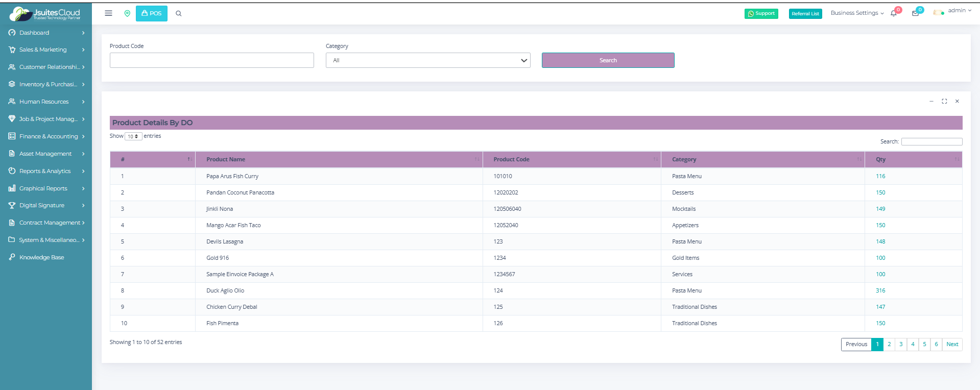This screenshot has height=390, width=980.
Task: Change the show entries count selector
Action: click(x=133, y=136)
